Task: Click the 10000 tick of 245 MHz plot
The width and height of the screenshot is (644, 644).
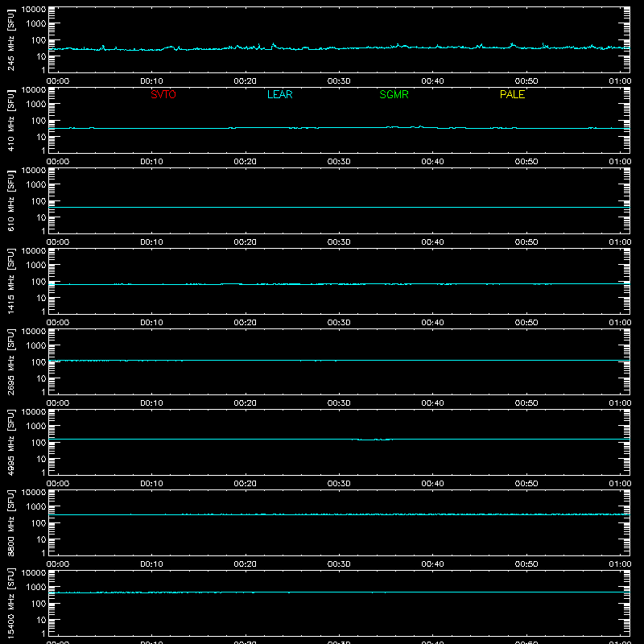Action: [x=34, y=10]
